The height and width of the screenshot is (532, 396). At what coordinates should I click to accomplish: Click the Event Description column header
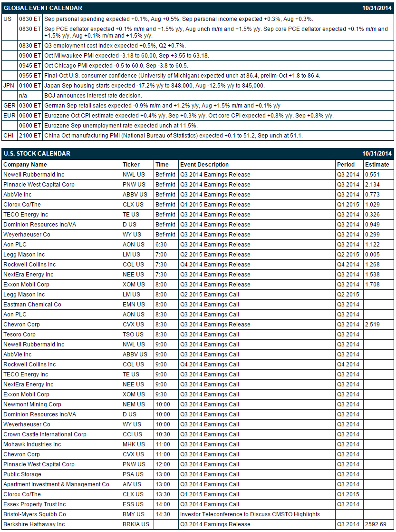tap(204, 165)
